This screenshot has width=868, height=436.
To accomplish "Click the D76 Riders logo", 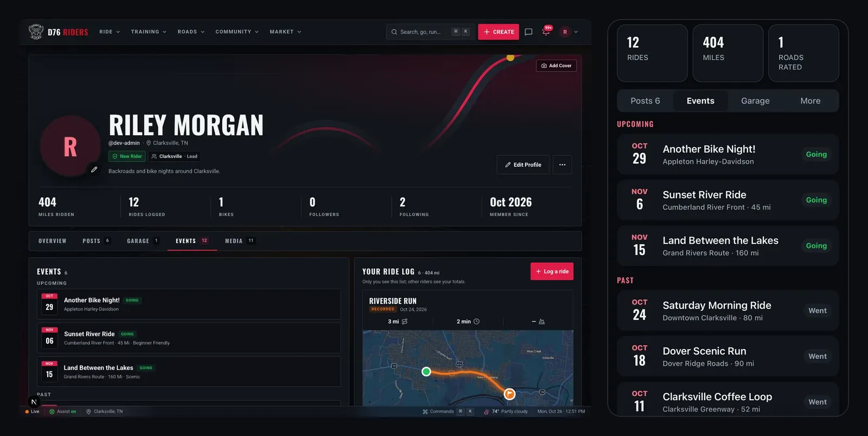I will coord(58,32).
